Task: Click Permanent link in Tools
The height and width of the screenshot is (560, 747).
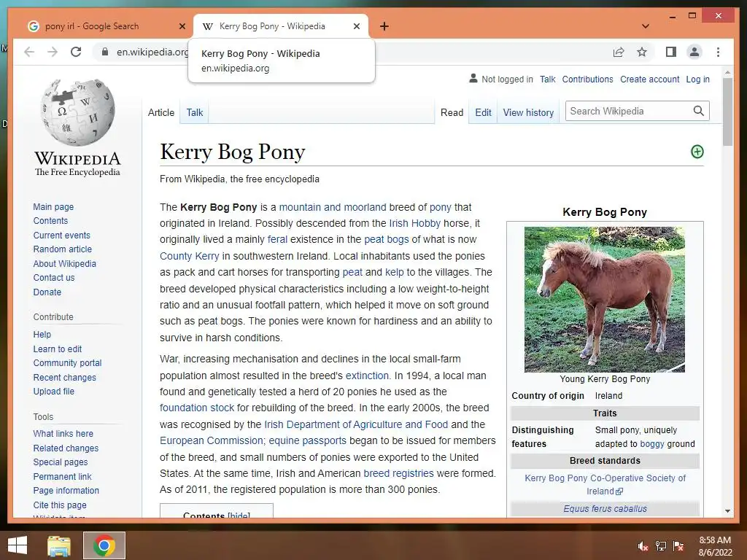Action: tap(63, 476)
